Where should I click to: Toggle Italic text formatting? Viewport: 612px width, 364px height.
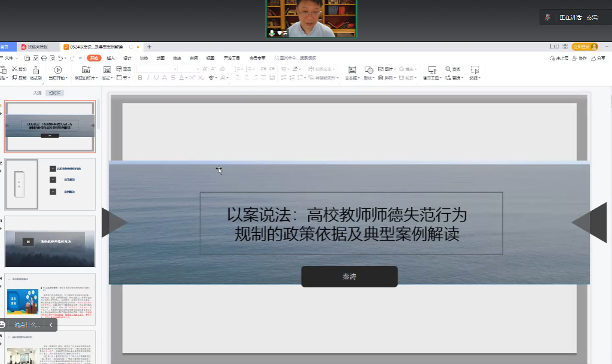[x=147, y=78]
